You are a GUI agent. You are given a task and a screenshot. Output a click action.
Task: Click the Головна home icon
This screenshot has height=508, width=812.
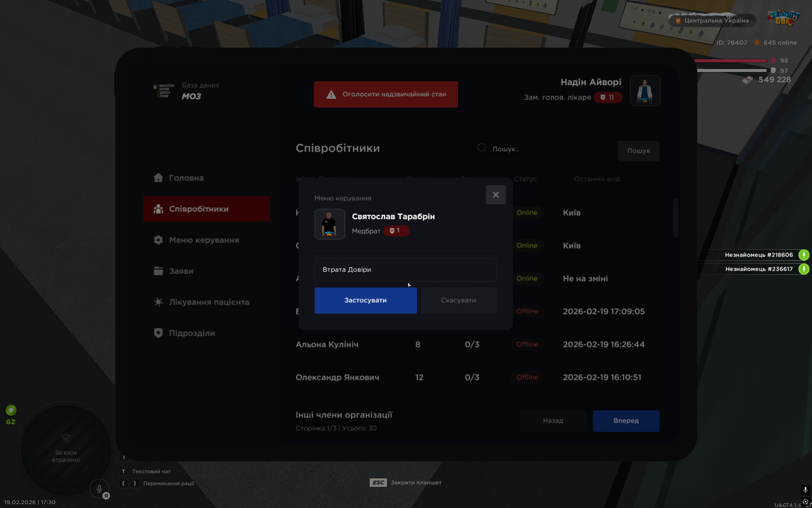(159, 178)
